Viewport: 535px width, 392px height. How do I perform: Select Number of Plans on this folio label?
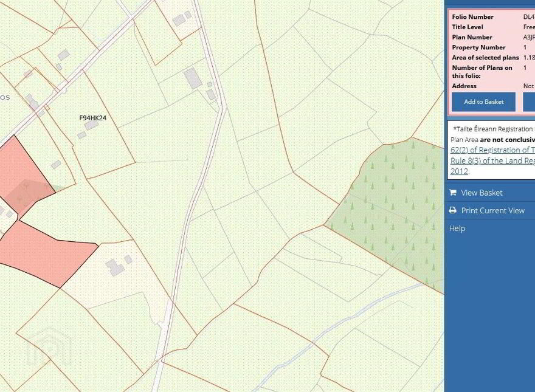pyautogui.click(x=481, y=72)
